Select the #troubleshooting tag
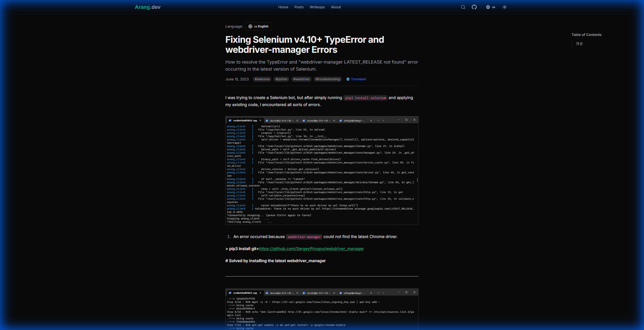Image resolution: width=644 pixels, height=330 pixels. 328,79
